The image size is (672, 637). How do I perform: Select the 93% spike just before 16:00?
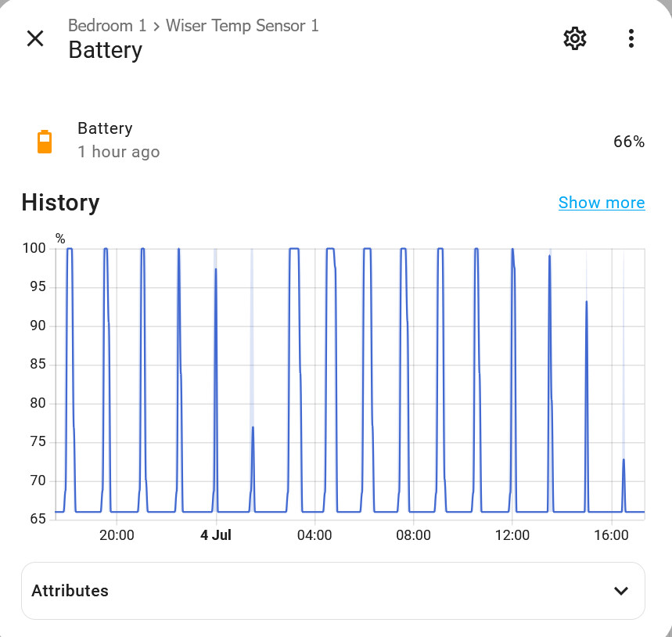tap(586, 304)
